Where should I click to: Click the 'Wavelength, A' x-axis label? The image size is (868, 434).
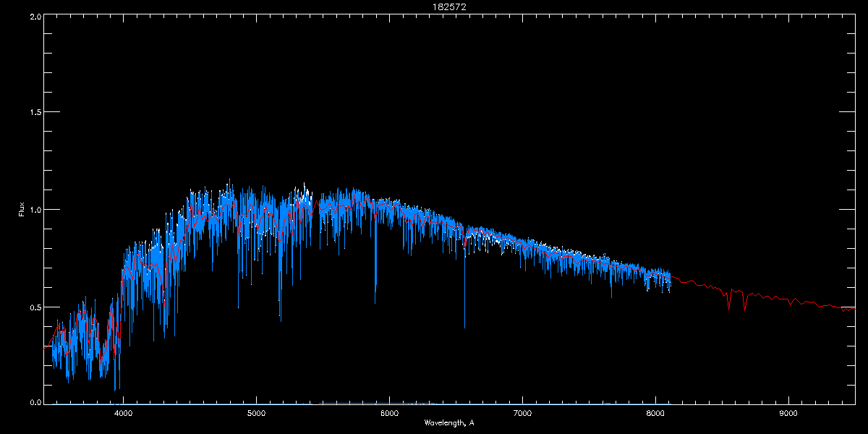(x=449, y=422)
